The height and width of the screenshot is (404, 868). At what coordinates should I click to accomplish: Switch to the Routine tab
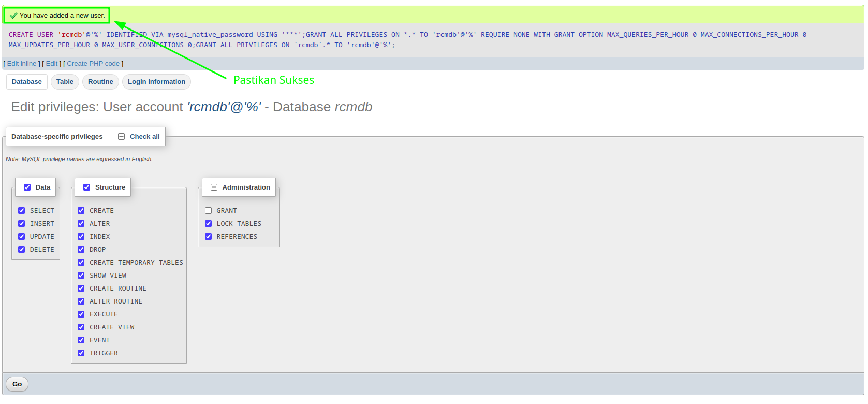click(100, 82)
